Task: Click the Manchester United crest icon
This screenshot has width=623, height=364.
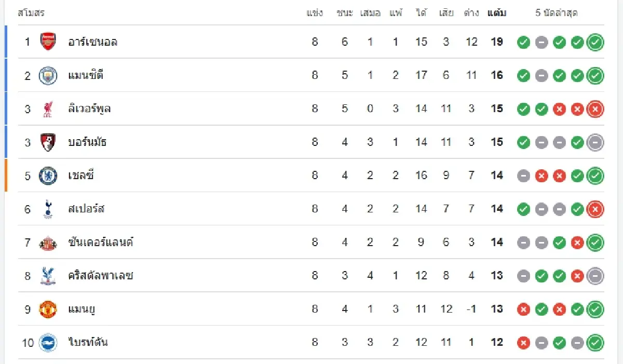Action: (x=48, y=309)
